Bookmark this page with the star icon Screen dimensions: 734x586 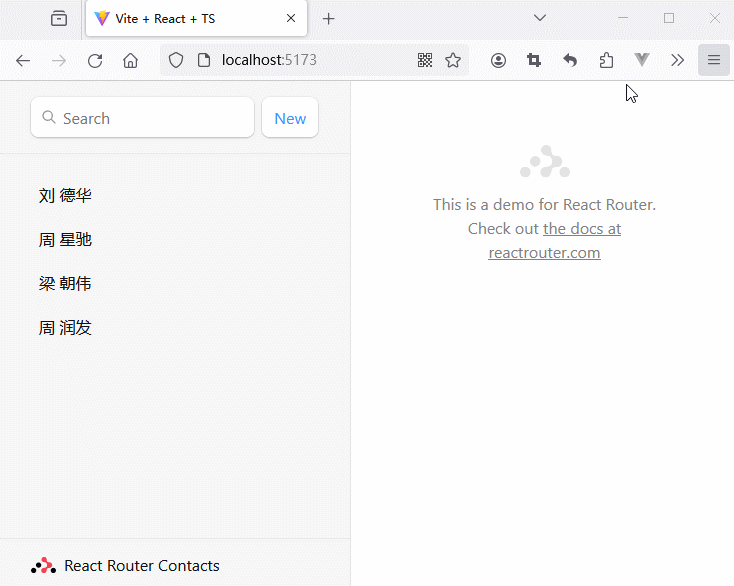[453, 60]
